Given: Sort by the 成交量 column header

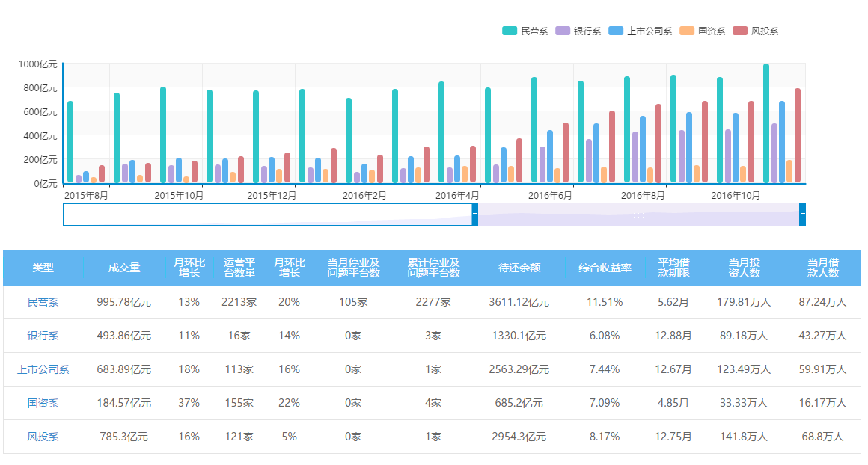Looking at the screenshot, I should click(124, 268).
